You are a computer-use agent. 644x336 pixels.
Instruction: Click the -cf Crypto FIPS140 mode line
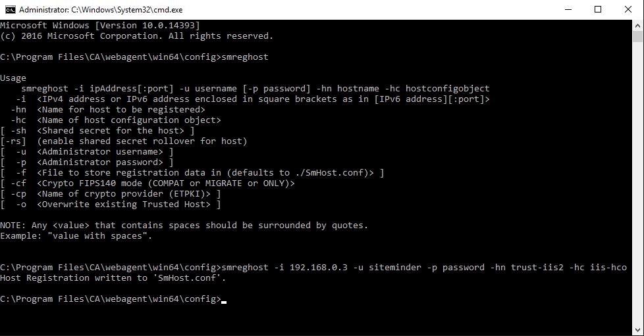coord(148,183)
